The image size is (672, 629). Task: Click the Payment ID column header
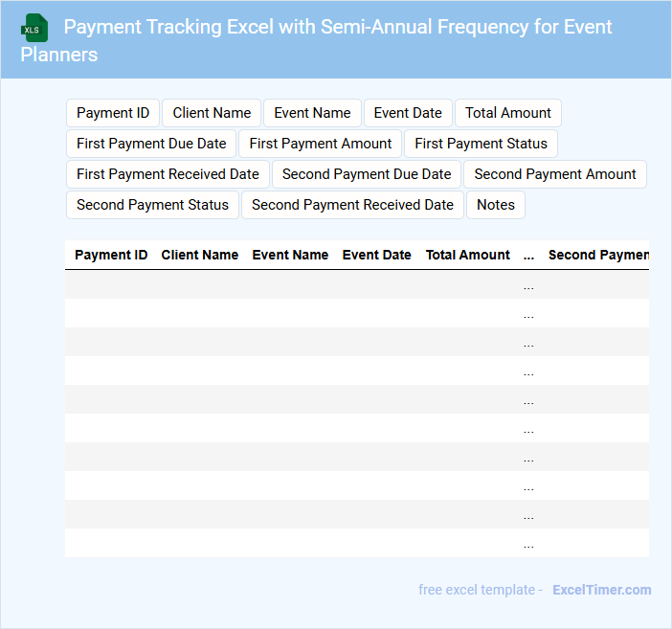[x=111, y=255]
